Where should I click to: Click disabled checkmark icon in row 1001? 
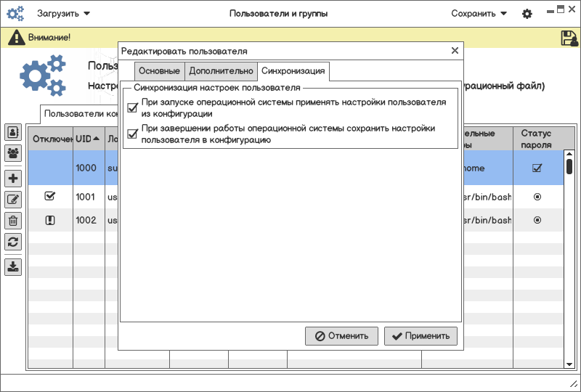click(x=49, y=195)
